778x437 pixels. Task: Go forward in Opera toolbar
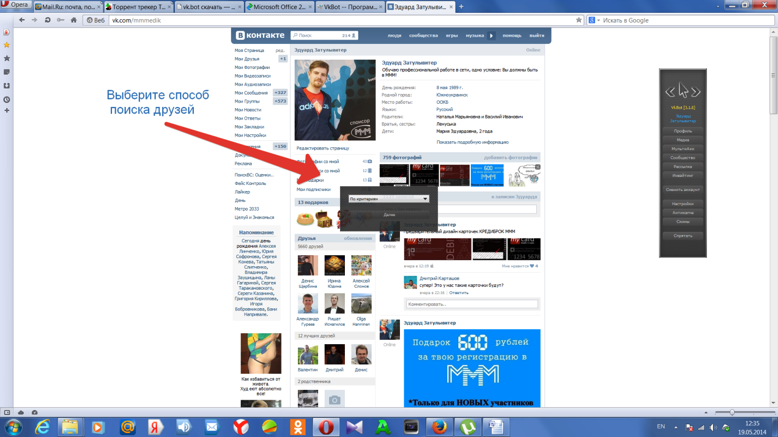click(x=34, y=20)
